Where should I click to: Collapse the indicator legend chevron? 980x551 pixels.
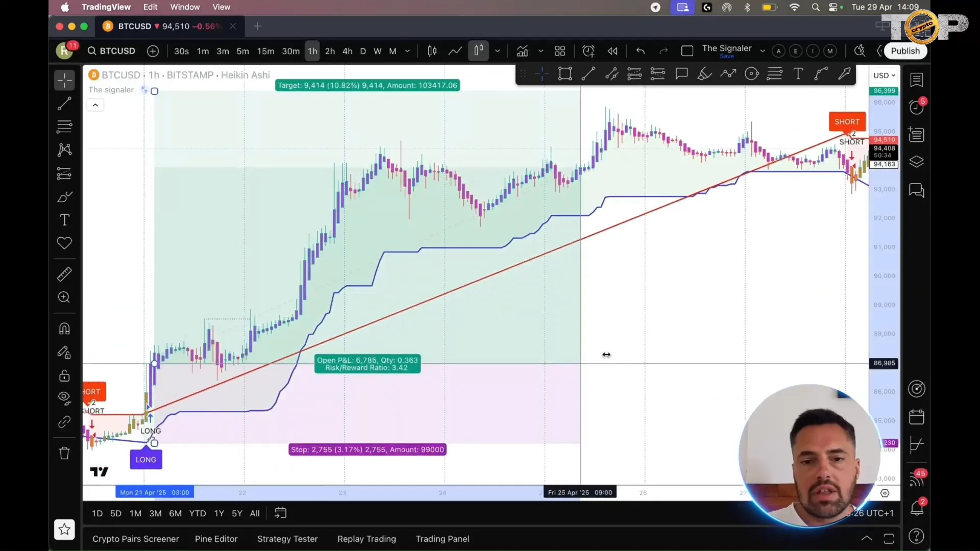[95, 105]
